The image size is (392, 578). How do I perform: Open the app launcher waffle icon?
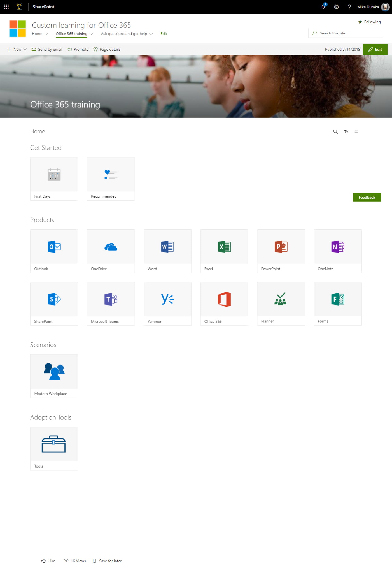6,7
